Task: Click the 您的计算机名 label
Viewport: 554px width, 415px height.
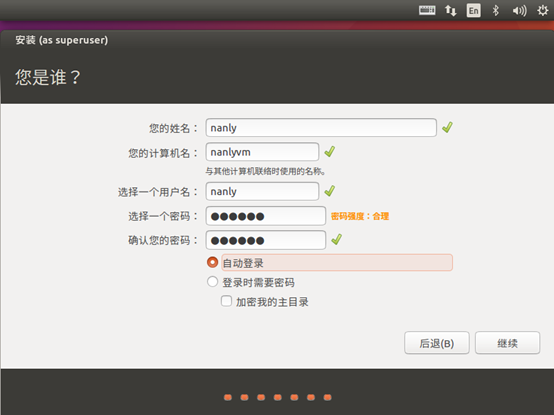Action: coord(163,153)
